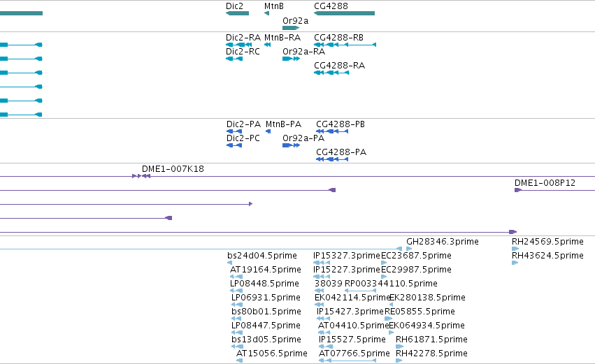Click the CG4288 gene label
The image size is (595, 364).
click(331, 6)
